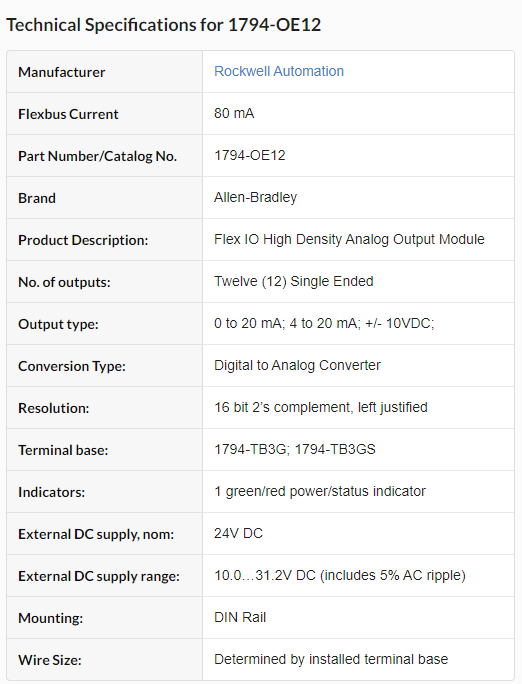Click the Twelve (12) Single Ended value
Image resolution: width=522 pixels, height=684 pixels.
[x=293, y=281]
